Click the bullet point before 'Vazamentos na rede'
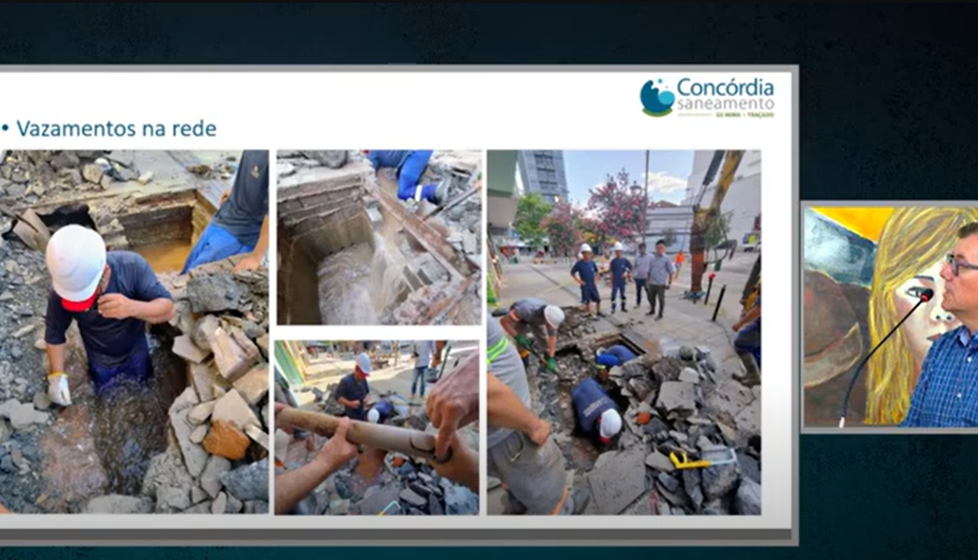 5,130
